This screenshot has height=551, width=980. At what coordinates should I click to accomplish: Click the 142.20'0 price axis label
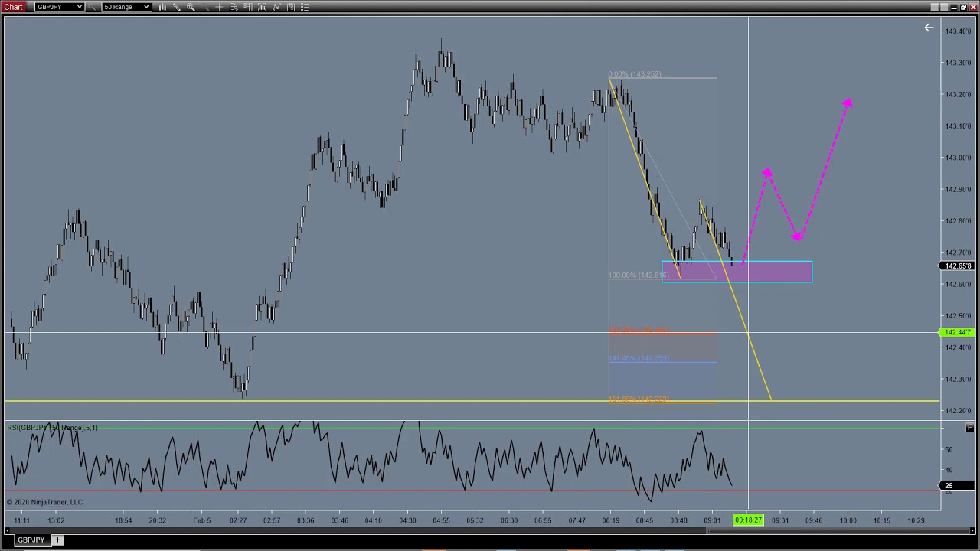(x=958, y=411)
